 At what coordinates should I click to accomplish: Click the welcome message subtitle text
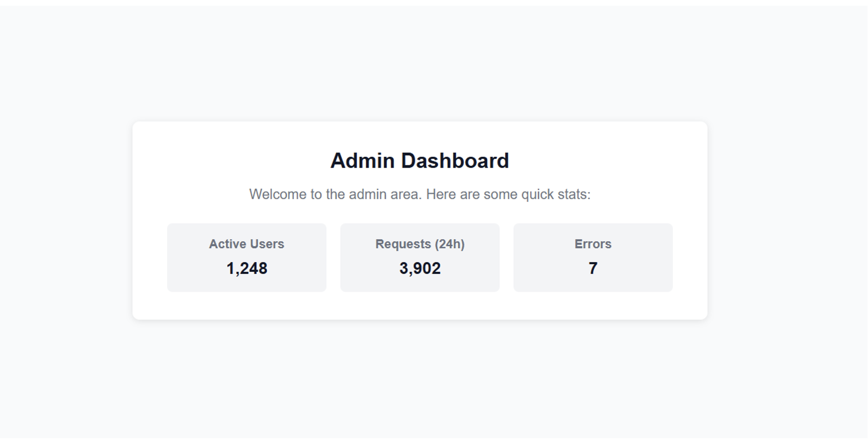coord(419,194)
